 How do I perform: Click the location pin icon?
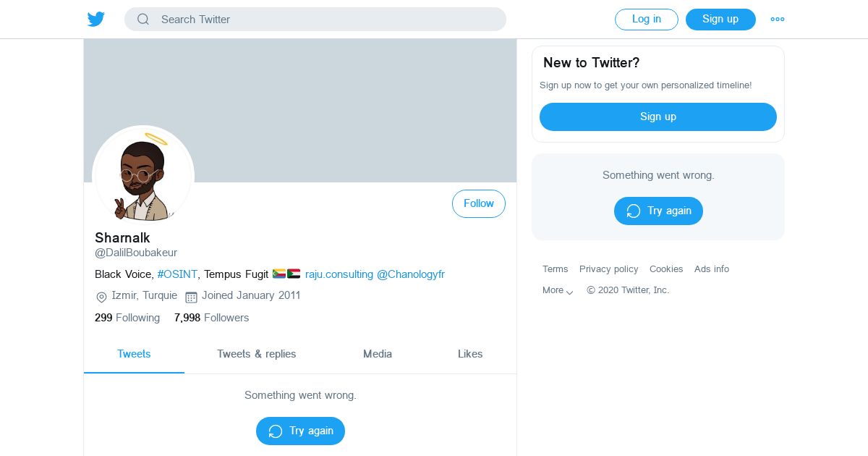point(102,297)
